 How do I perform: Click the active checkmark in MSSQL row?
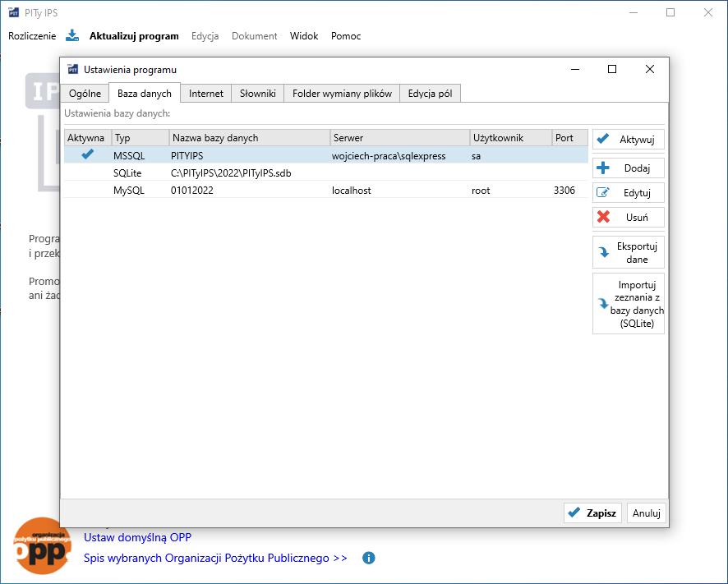[87, 154]
